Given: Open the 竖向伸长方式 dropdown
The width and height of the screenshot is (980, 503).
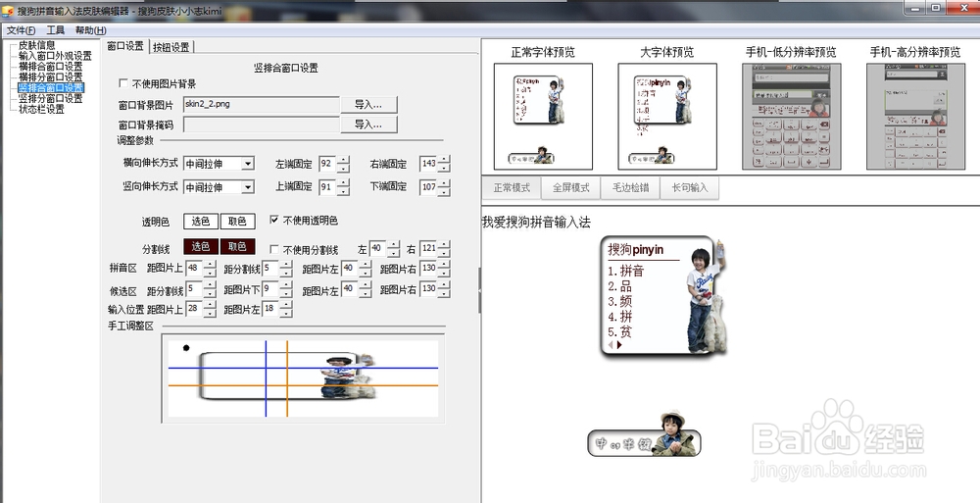Looking at the screenshot, I should point(248,187).
